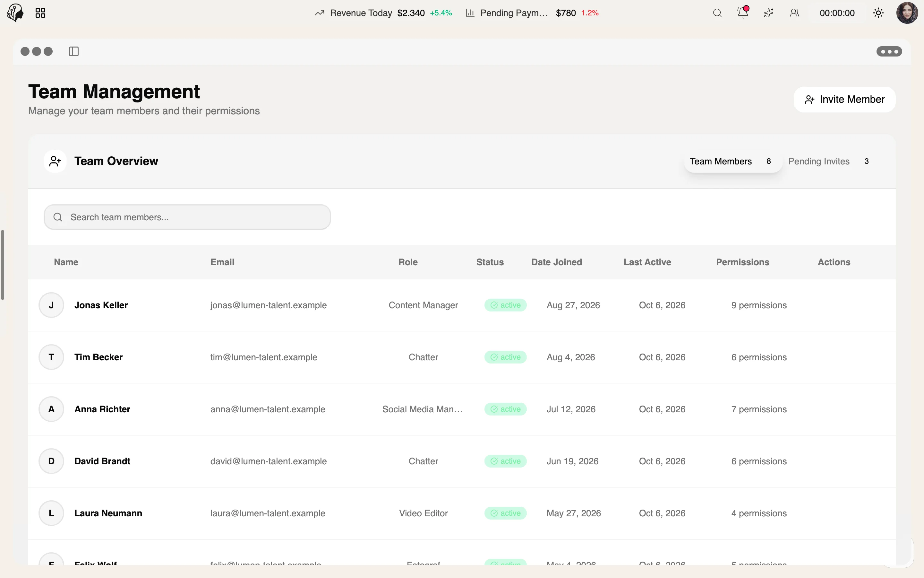Click the Aug 27, 2026 joined date
924x578 pixels.
(x=573, y=305)
